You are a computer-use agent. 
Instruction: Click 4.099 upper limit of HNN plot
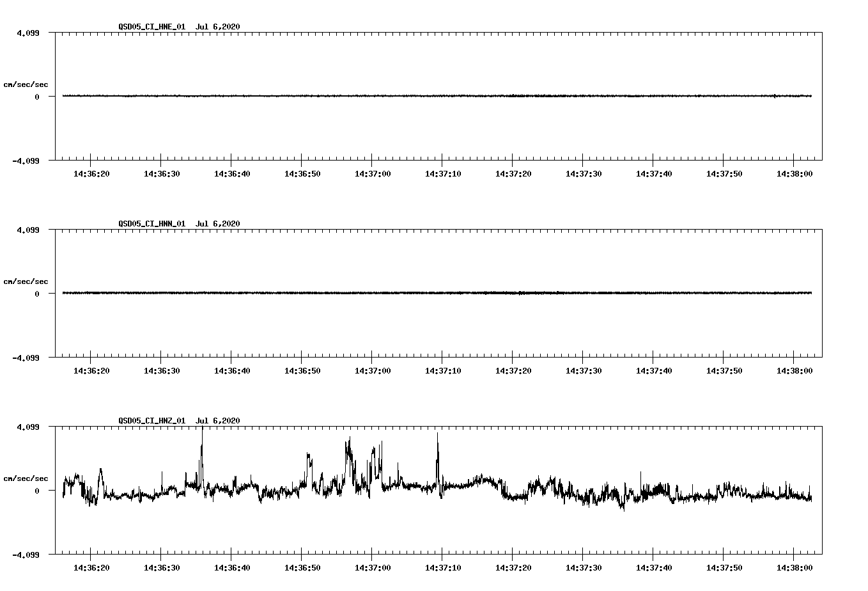coord(27,230)
